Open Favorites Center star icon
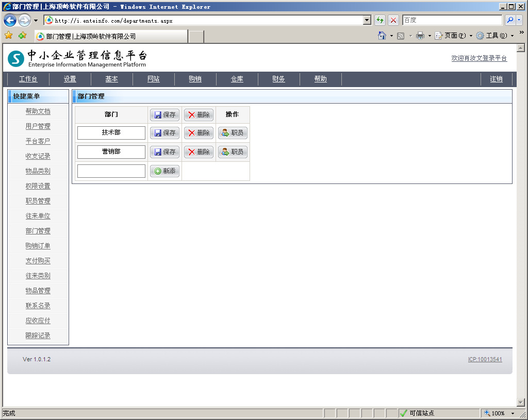Screen dimensions: 528x420 (x=9, y=36)
